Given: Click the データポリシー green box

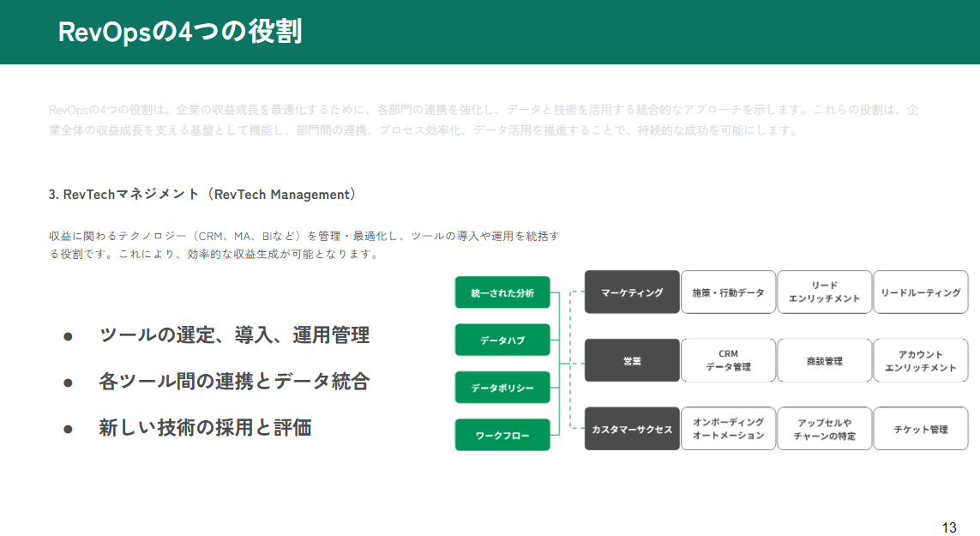Looking at the screenshot, I should 502,388.
